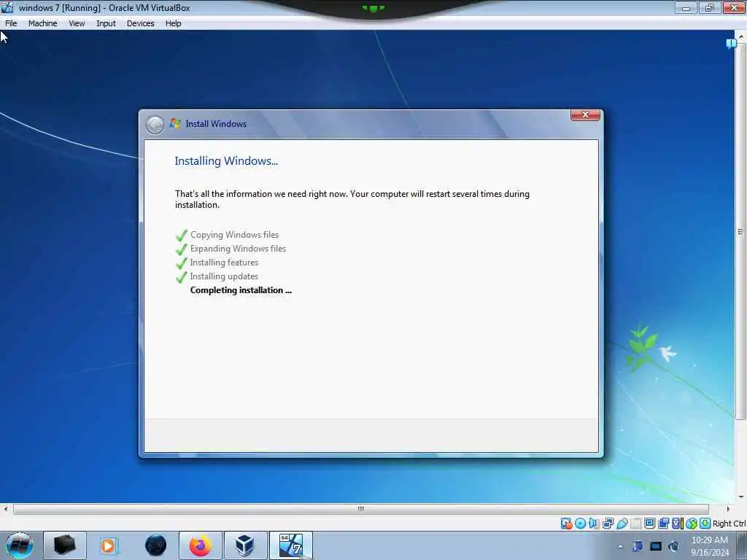Click the greyed-out shared folders status icon

(x=635, y=524)
